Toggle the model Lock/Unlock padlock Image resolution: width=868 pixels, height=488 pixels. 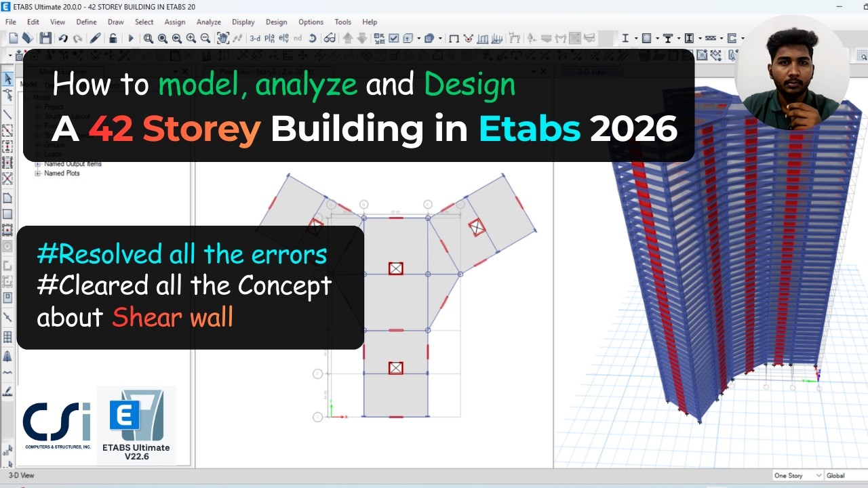[x=113, y=39]
